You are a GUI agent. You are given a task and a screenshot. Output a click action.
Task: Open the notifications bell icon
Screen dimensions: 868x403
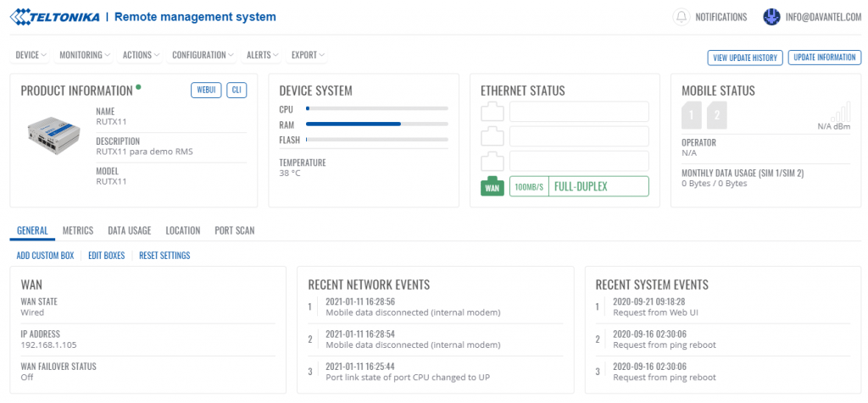682,17
